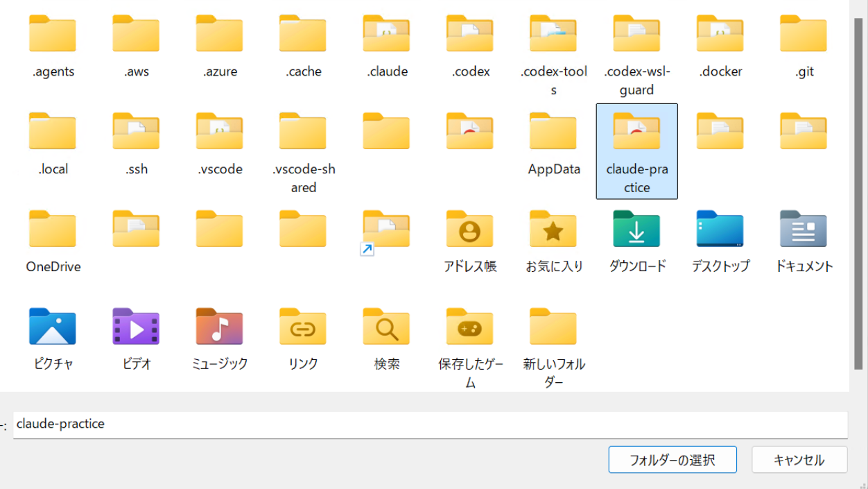Select the .cache folder icon
The image size is (868, 489).
pos(303,33)
